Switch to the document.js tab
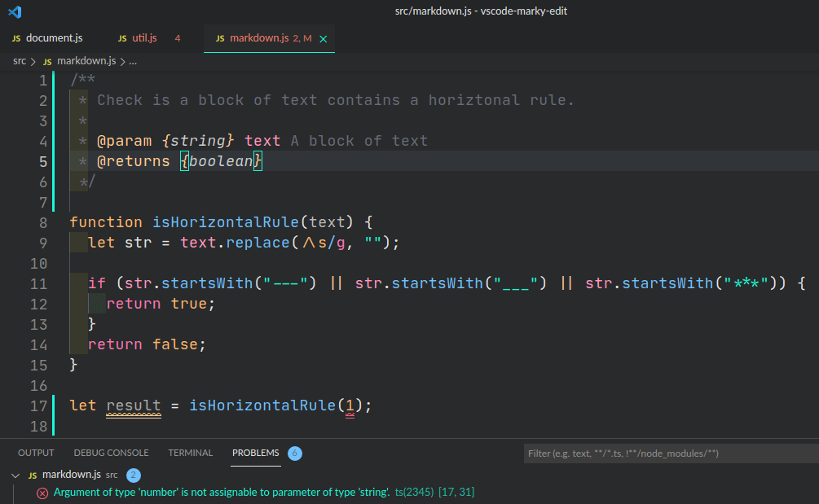Screen dimensions: 819x504 tap(55, 37)
